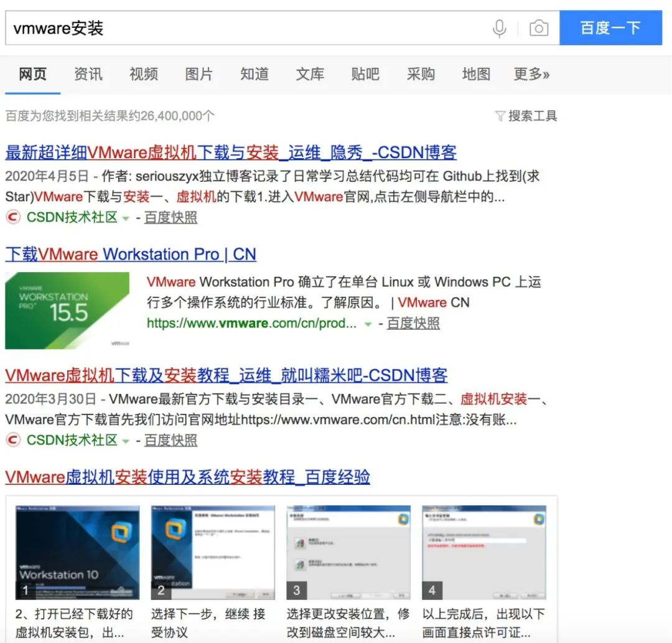Click the https://www.vmware.com/cn/prod... URL

pyautogui.click(x=251, y=323)
